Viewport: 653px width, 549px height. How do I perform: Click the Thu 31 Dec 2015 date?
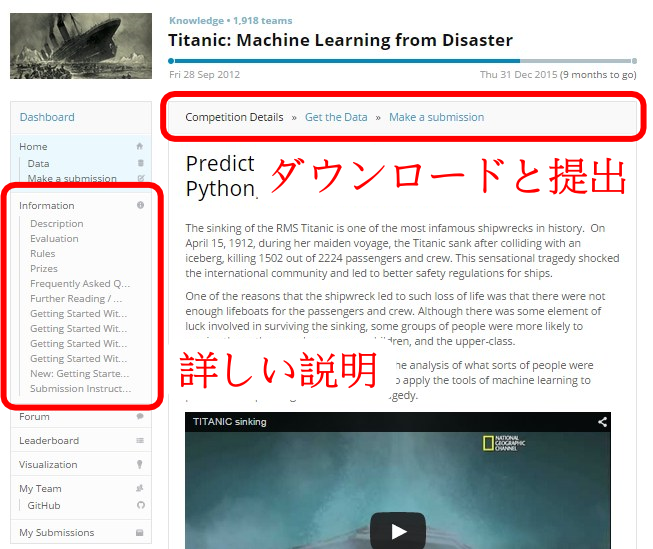coord(518,75)
